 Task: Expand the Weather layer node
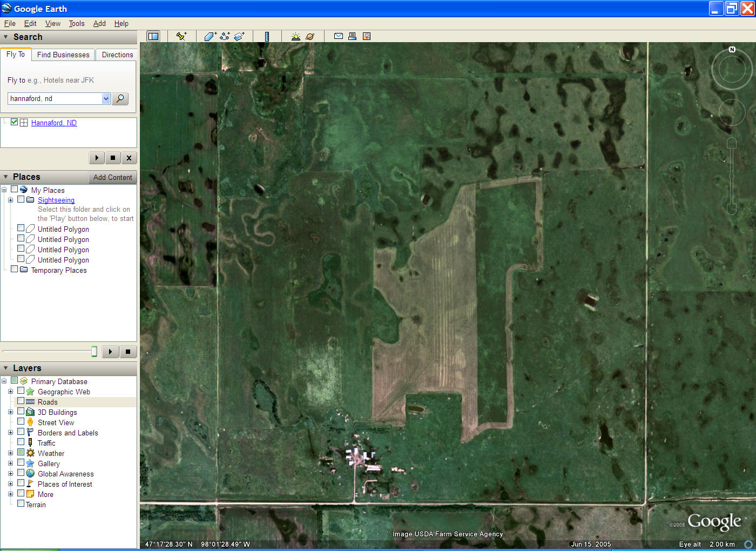point(10,453)
